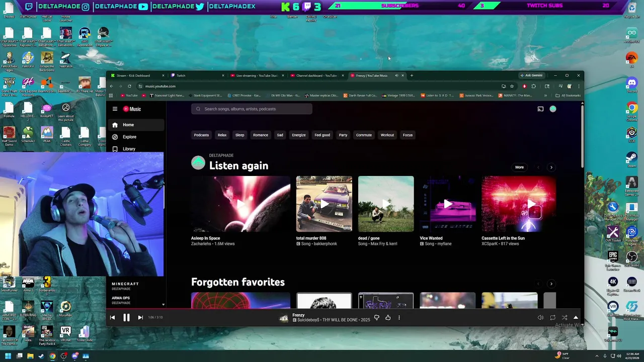This screenshot has width=644, height=362.
Task: Select the Focus mood chip
Action: tap(408, 135)
